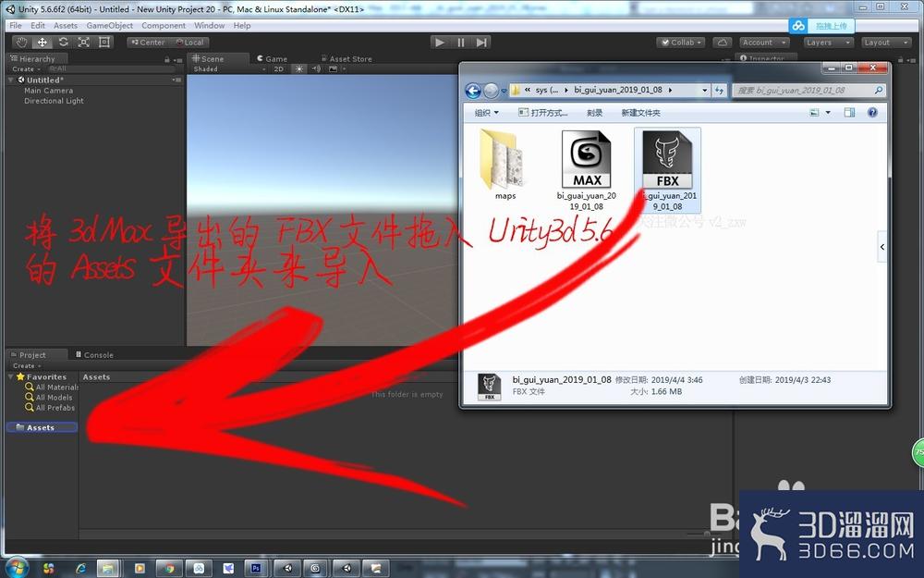Pause the Unity game preview
Image resolution: width=924 pixels, height=578 pixels.
pos(461,43)
